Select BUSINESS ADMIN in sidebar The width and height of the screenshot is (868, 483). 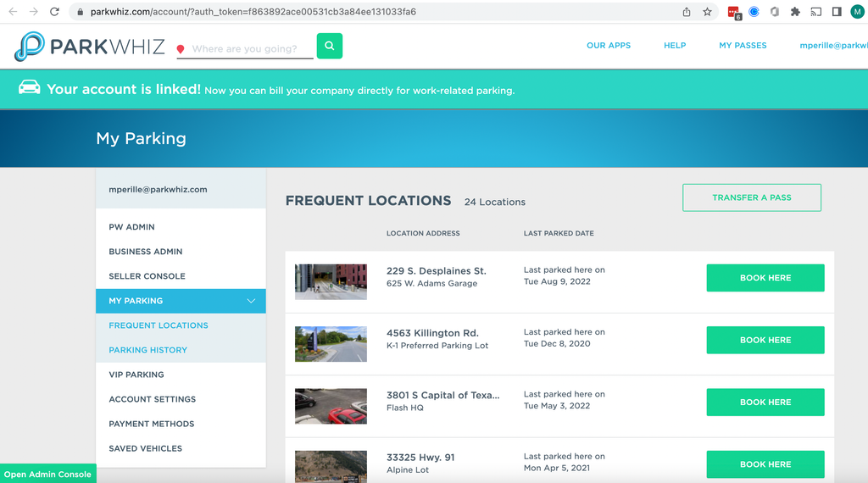[181, 251]
